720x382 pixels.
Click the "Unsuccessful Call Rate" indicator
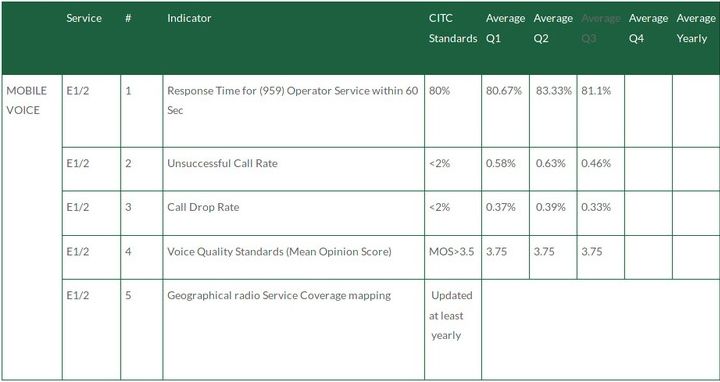pos(222,163)
